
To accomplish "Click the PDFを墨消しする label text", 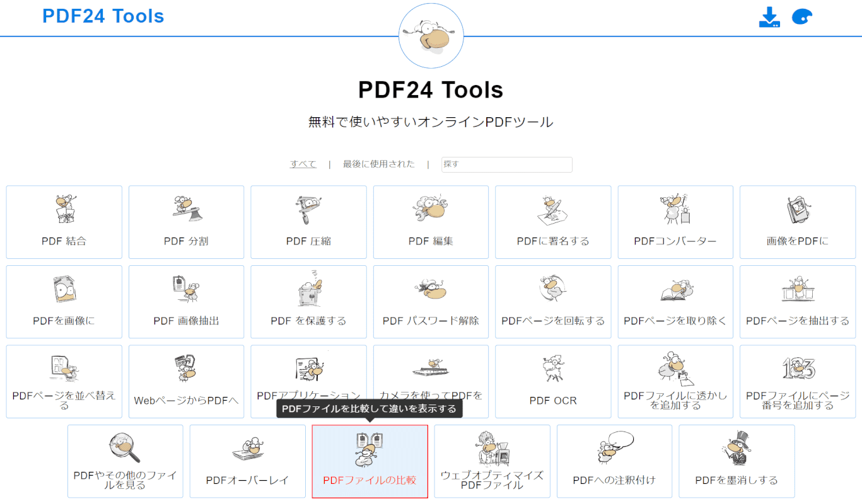I will pyautogui.click(x=737, y=480).
